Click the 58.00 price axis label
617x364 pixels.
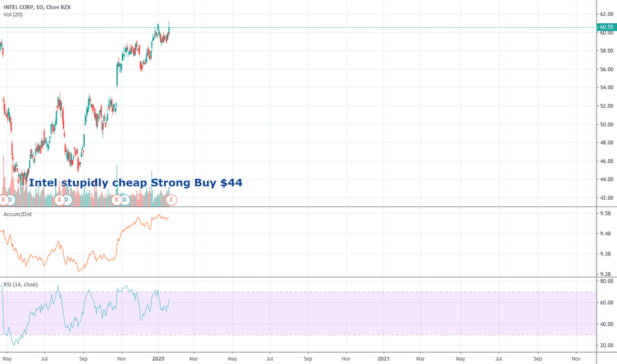[606, 51]
